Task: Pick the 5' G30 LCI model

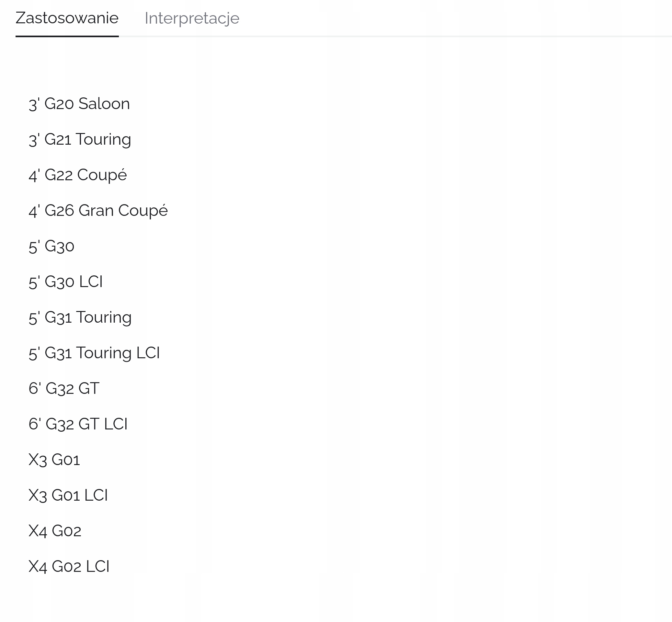Action: tap(66, 282)
